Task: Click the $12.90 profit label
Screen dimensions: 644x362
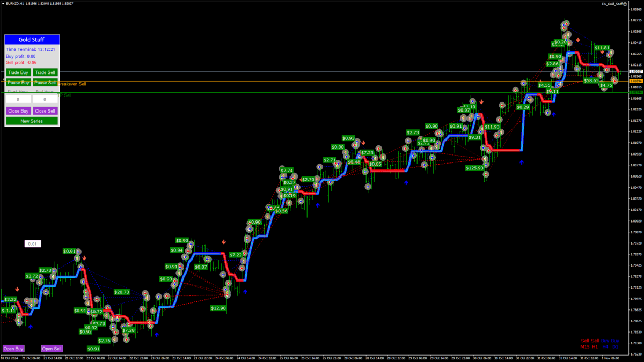Action: pos(218,308)
